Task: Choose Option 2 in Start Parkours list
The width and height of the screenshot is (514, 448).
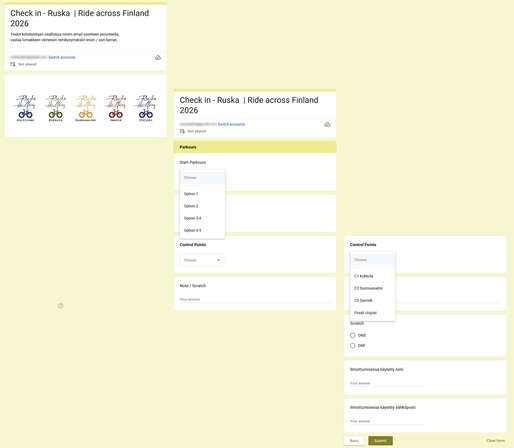Action: [202, 206]
